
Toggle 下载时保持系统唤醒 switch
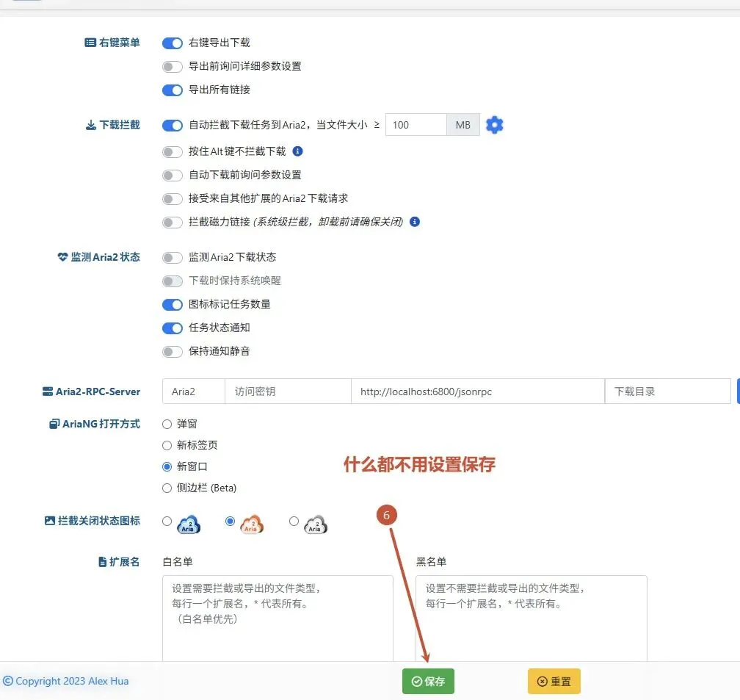point(173,281)
